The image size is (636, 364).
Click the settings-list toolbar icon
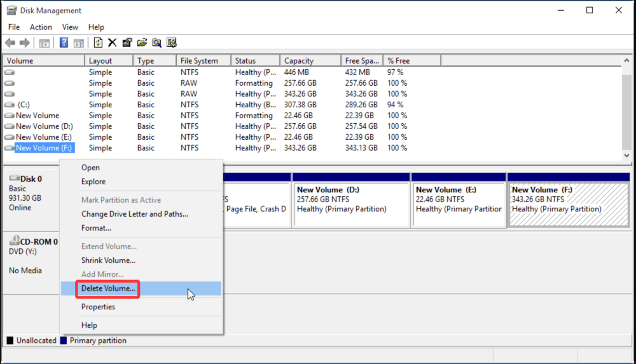(x=172, y=43)
